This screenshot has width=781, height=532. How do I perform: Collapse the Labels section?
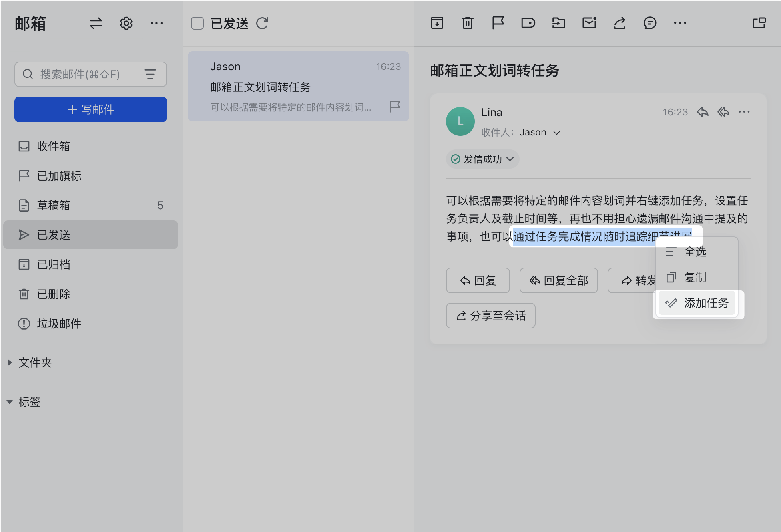click(10, 402)
